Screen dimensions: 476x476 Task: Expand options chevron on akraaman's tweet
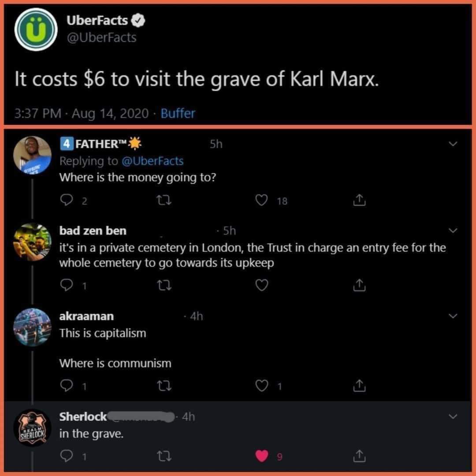(x=453, y=316)
